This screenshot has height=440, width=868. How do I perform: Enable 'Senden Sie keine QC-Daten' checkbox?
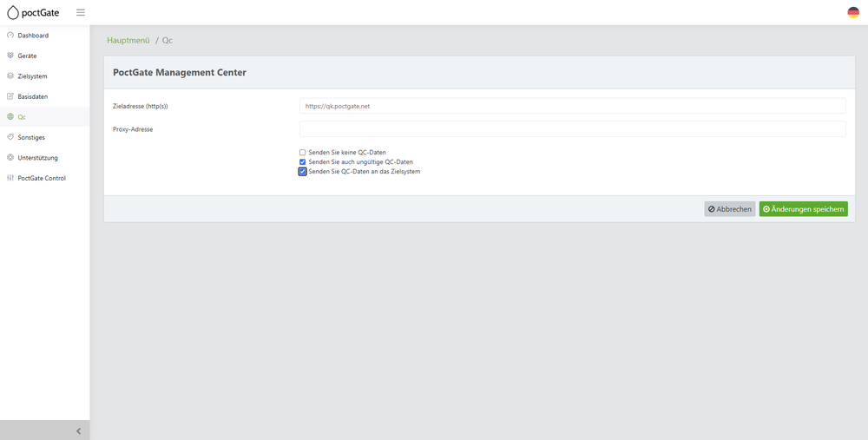click(x=302, y=152)
